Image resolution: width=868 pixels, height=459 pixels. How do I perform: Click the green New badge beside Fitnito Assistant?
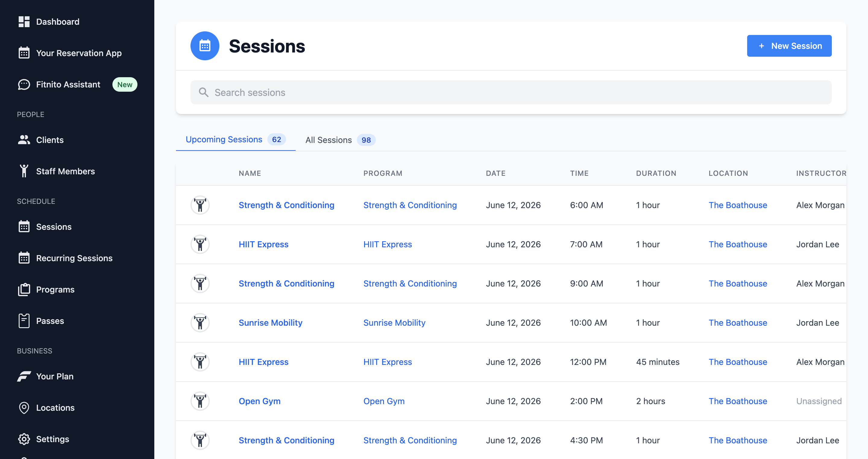coord(125,84)
